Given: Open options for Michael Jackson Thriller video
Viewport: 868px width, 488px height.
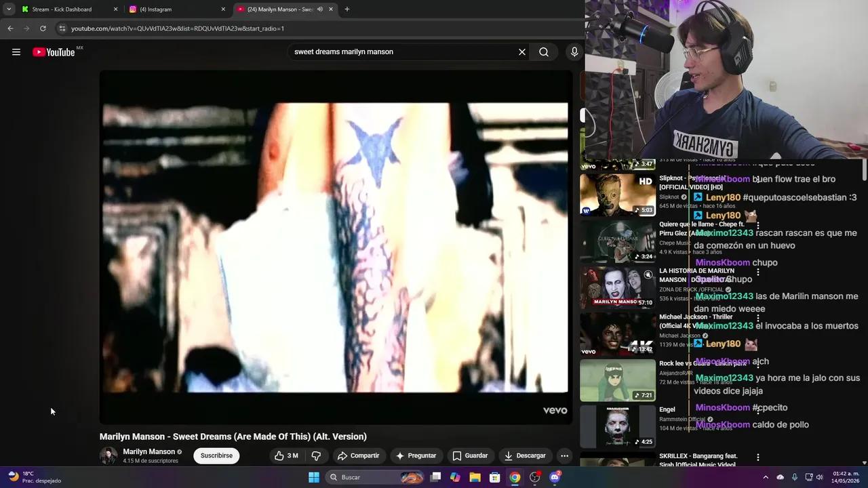Looking at the screenshot, I should (x=757, y=318).
